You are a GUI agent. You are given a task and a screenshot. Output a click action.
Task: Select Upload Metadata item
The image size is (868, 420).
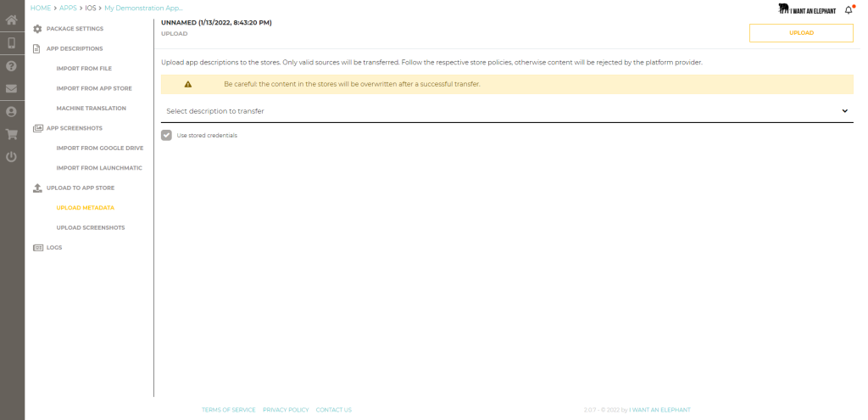(x=86, y=208)
